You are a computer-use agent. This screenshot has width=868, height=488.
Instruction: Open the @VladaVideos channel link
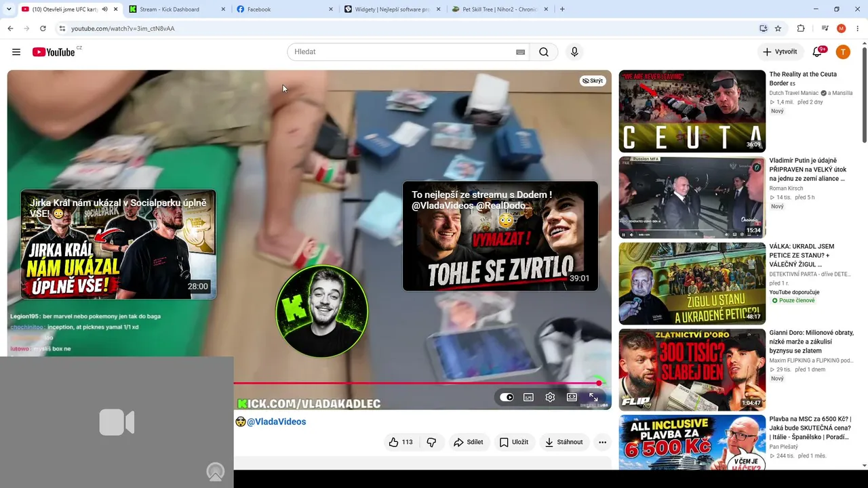coord(276,422)
